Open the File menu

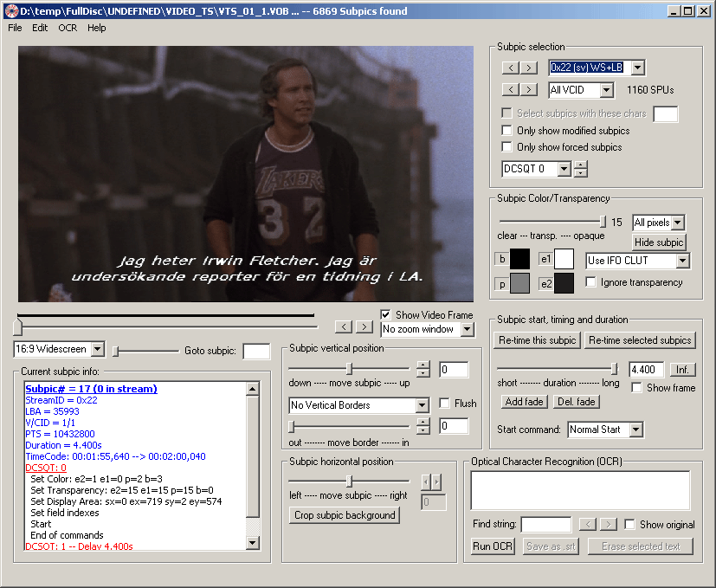tap(15, 28)
